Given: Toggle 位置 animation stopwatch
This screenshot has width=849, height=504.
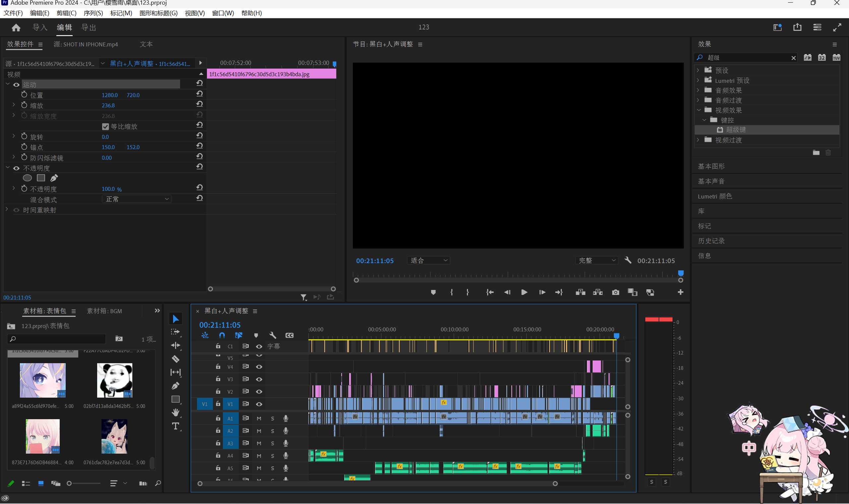Looking at the screenshot, I should coord(24,94).
